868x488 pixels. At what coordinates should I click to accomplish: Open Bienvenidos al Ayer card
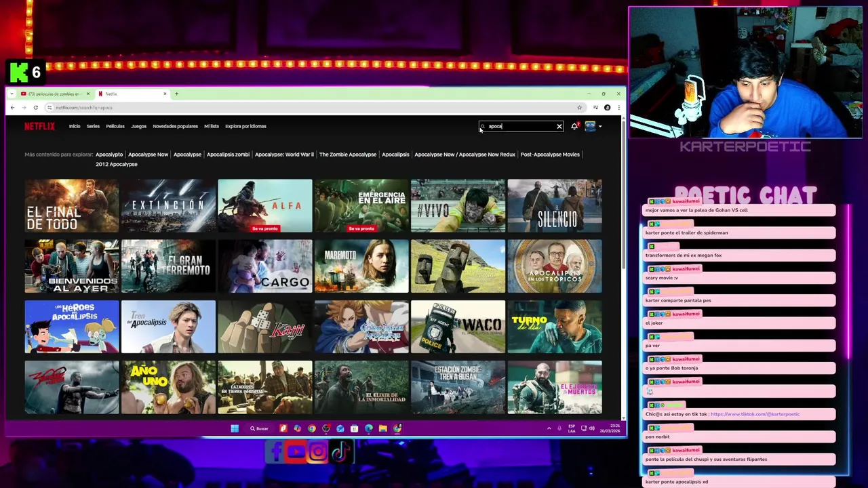[x=72, y=266]
